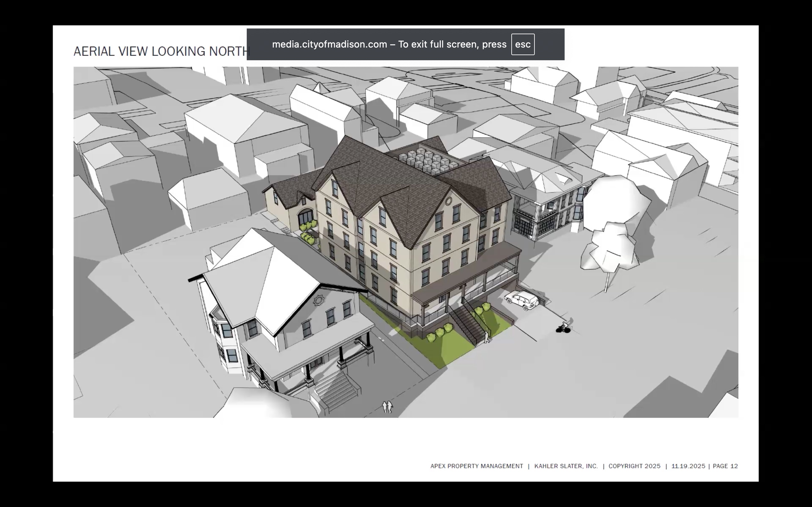The width and height of the screenshot is (812, 507).
Task: Click the person at the base of the stairs
Action: click(486, 337)
